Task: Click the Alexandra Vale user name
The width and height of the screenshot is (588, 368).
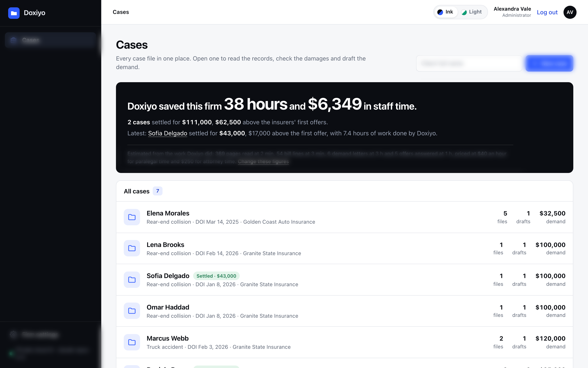Action: [x=512, y=9]
